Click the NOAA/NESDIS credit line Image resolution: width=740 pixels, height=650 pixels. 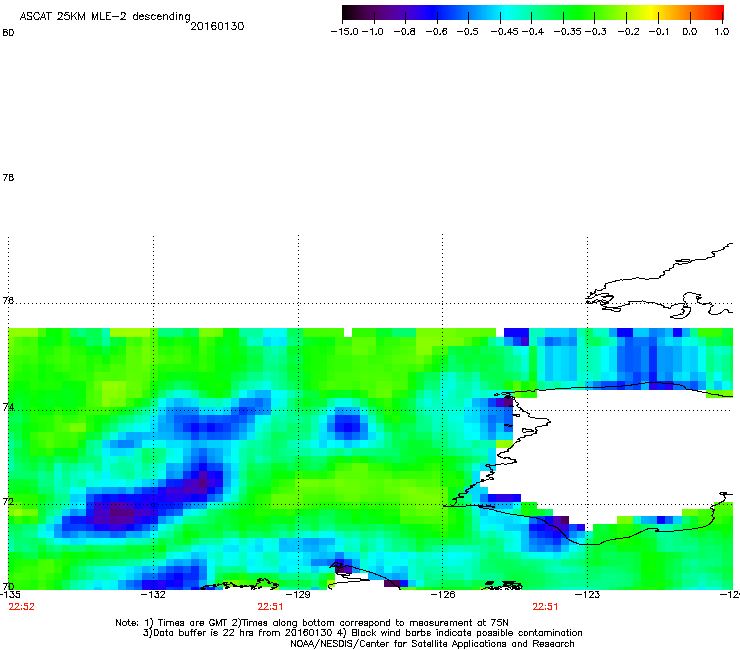click(432, 644)
